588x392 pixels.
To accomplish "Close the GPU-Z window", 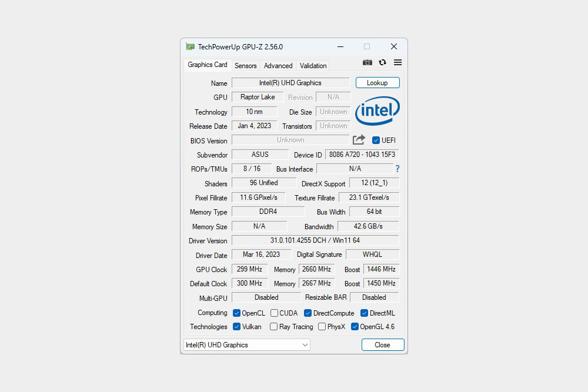I will (394, 46).
